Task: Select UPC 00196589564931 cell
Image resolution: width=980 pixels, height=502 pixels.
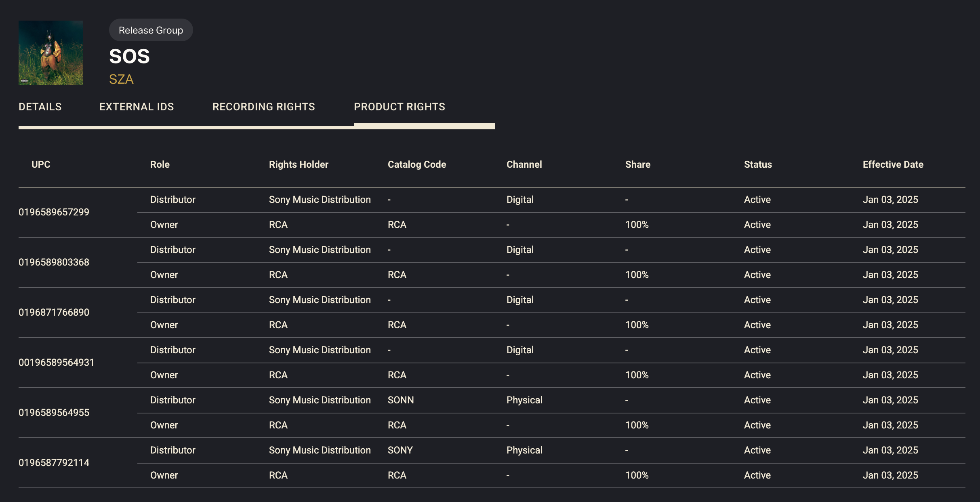Action: click(x=56, y=363)
